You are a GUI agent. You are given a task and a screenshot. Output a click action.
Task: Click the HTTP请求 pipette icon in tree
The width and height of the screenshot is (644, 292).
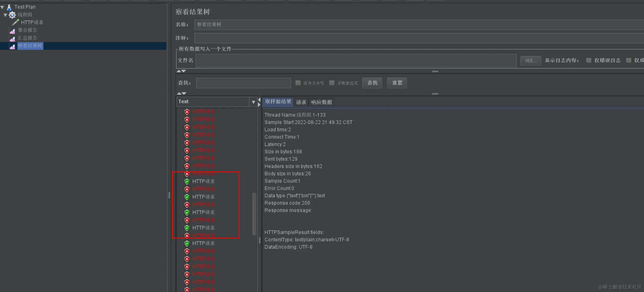pyautogui.click(x=15, y=22)
